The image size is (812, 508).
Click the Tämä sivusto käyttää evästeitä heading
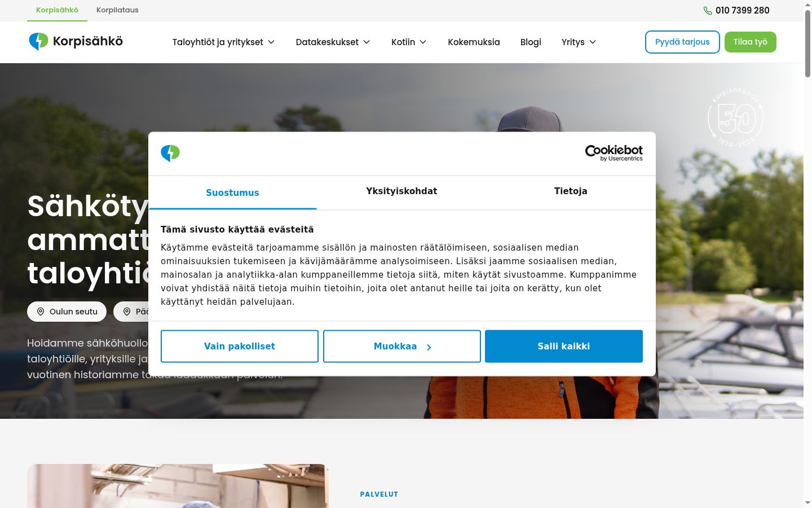(x=237, y=229)
